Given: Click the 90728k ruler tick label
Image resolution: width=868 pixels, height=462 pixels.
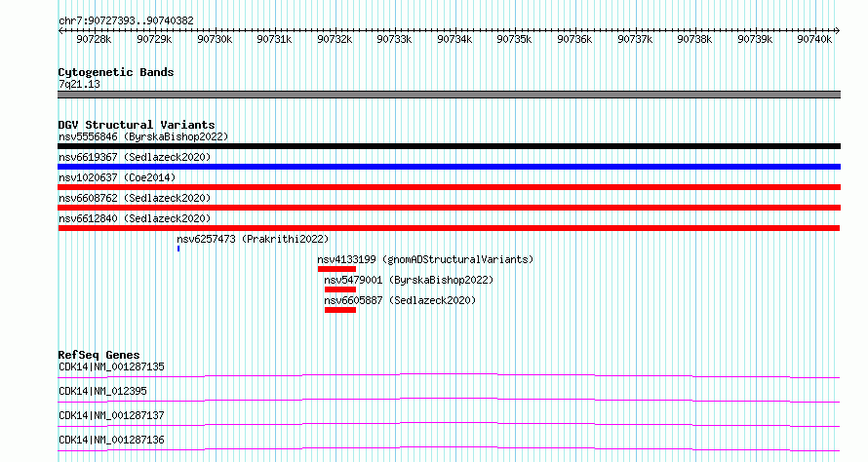Looking at the screenshot, I should [94, 39].
